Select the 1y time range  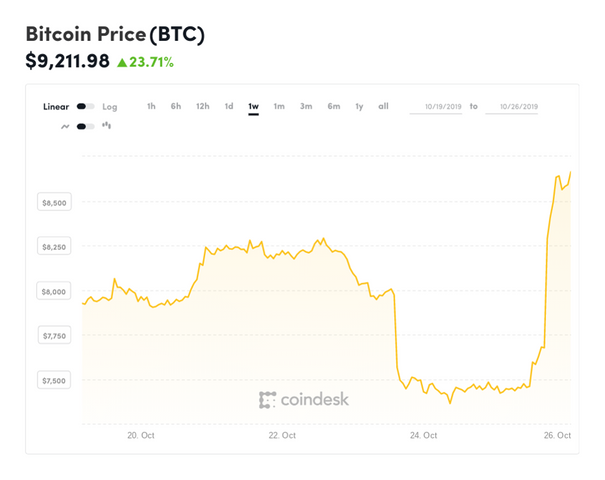point(359,106)
